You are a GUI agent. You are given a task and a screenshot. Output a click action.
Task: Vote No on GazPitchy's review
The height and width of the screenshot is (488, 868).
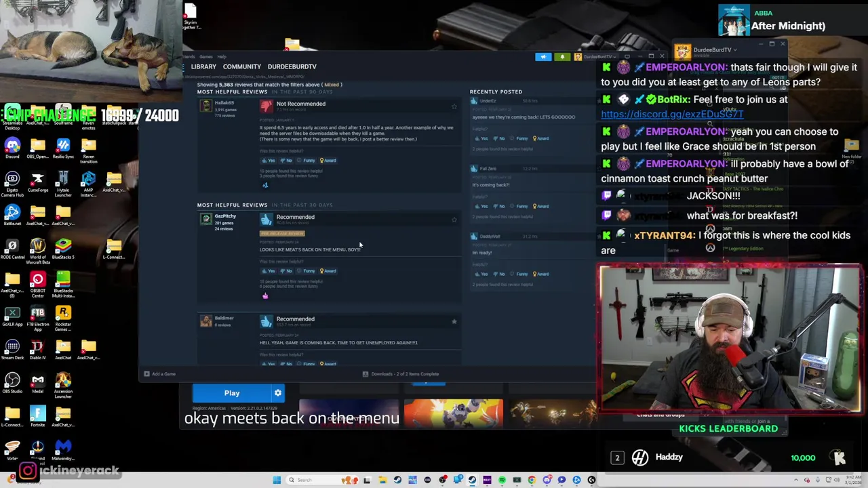pos(287,271)
